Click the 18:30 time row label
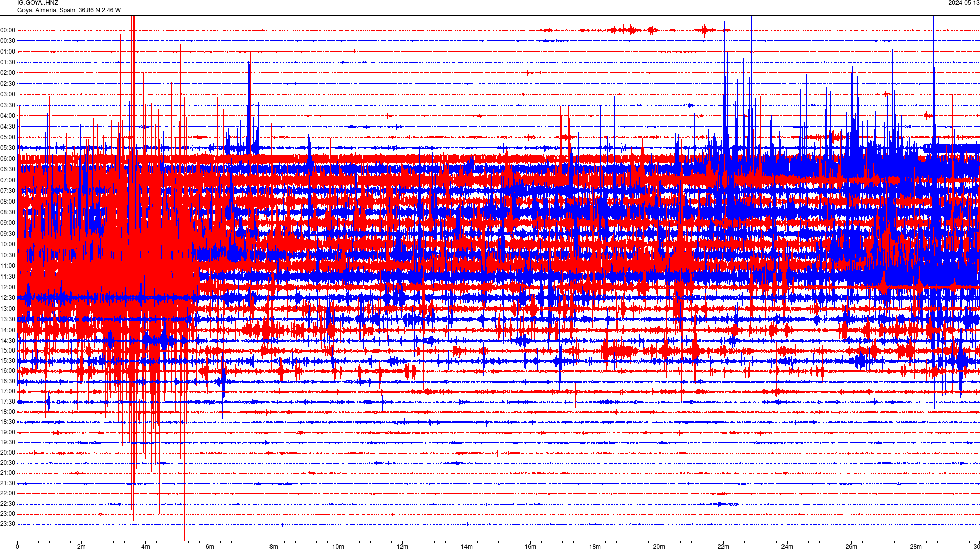The height and width of the screenshot is (551, 980). tap(8, 422)
